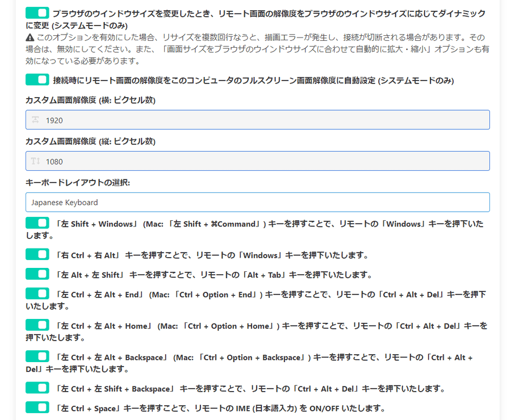Viewport: 515px width, 420px height.
Task: Toggle the Left Shift + Windows key option
Action: tap(37, 223)
